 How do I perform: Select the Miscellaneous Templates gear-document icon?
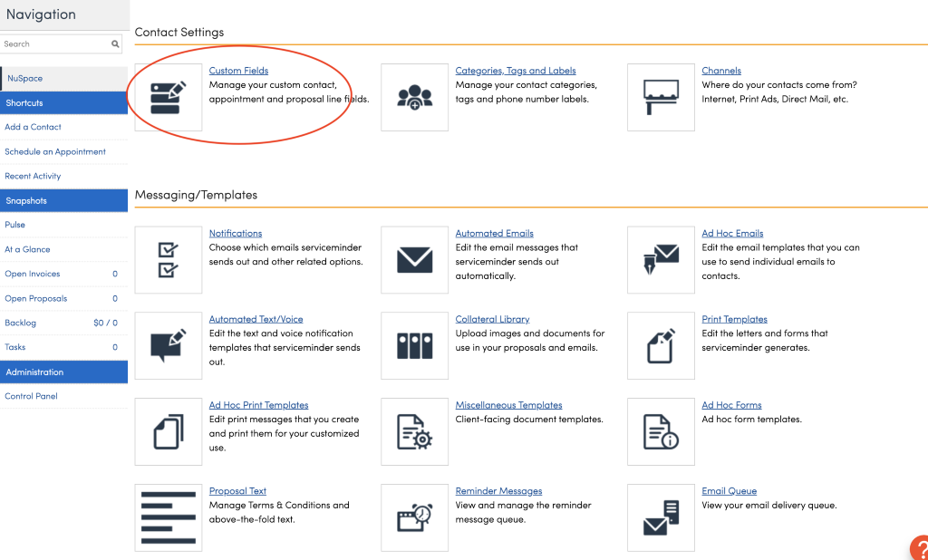pyautogui.click(x=414, y=431)
